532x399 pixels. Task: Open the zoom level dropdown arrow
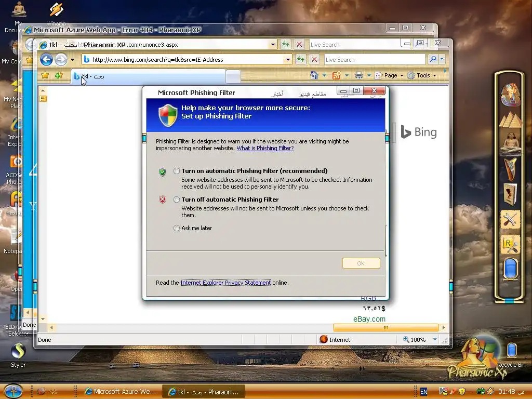point(435,340)
